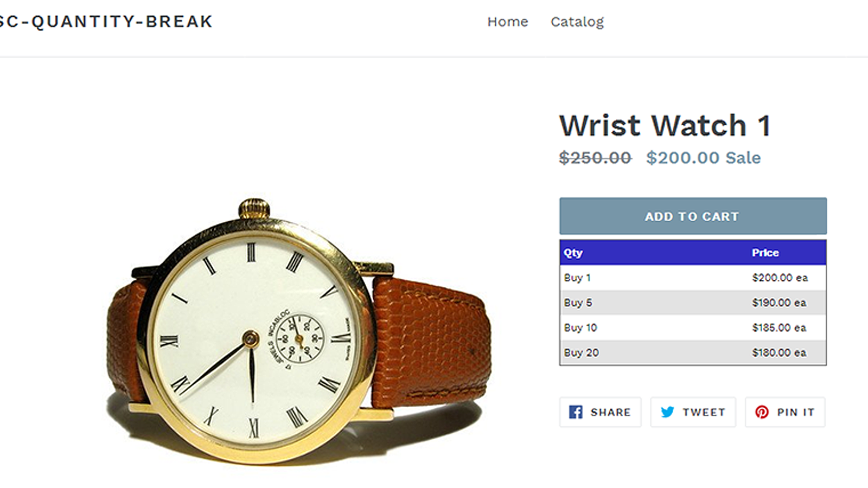Select the Buy 5 pricing row
This screenshot has height=488, width=868.
point(692,303)
